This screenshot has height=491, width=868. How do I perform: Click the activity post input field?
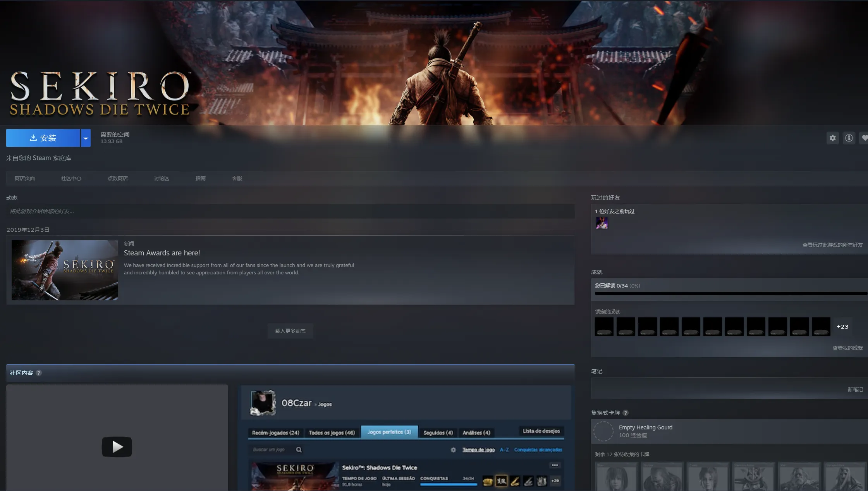290,211
